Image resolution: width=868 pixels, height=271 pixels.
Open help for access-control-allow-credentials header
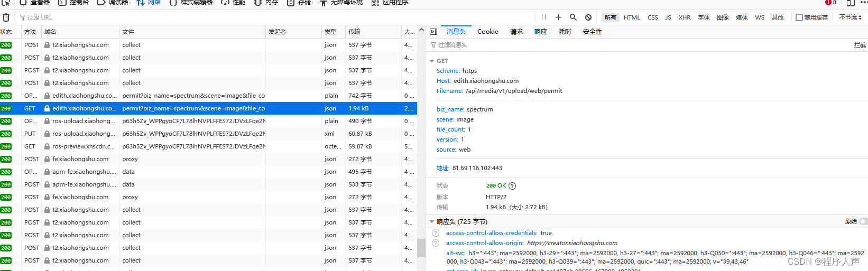[436, 233]
